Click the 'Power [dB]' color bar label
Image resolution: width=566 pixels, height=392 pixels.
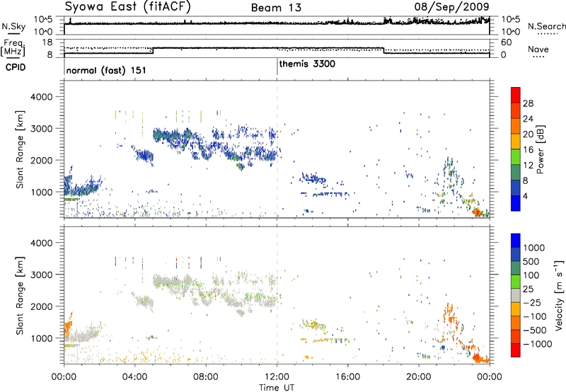click(x=540, y=149)
